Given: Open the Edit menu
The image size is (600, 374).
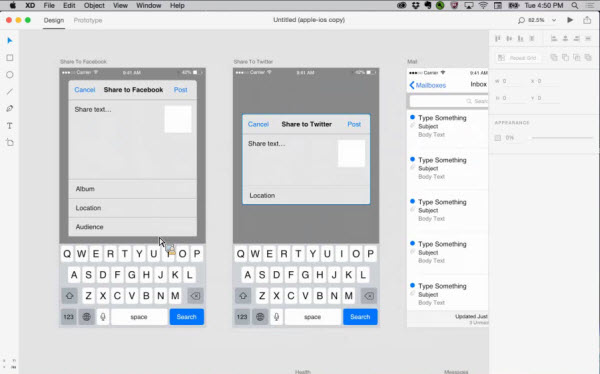Looking at the screenshot, I should click(x=69, y=5).
